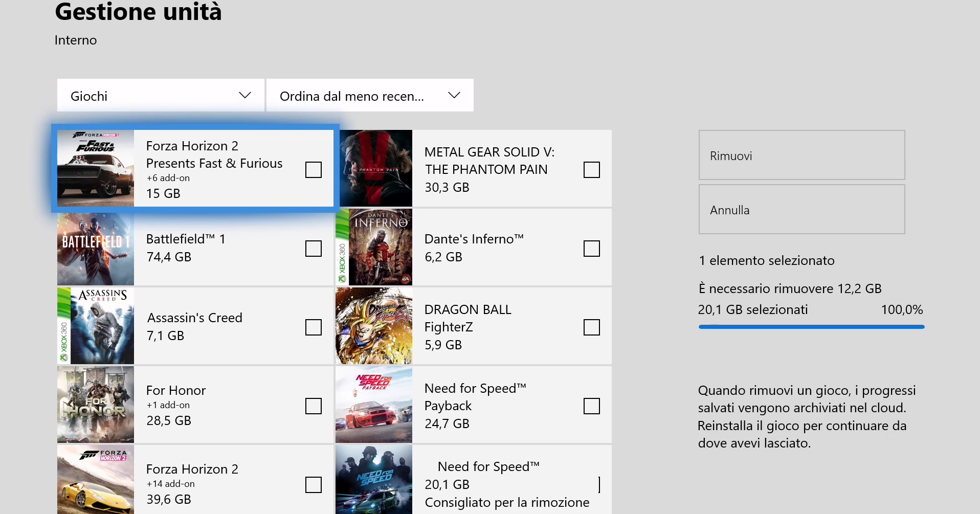Click the 'Battlefield™ 1' title text

(x=186, y=239)
